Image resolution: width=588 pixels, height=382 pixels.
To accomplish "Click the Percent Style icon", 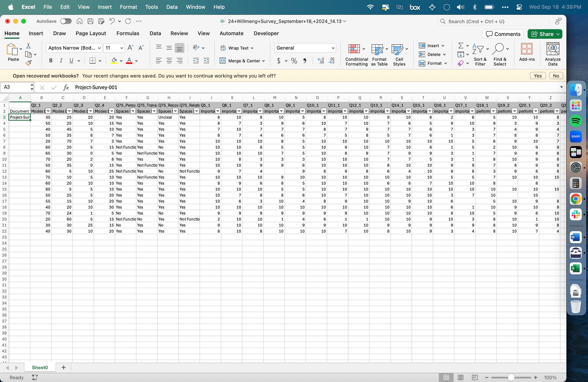I will point(294,61).
